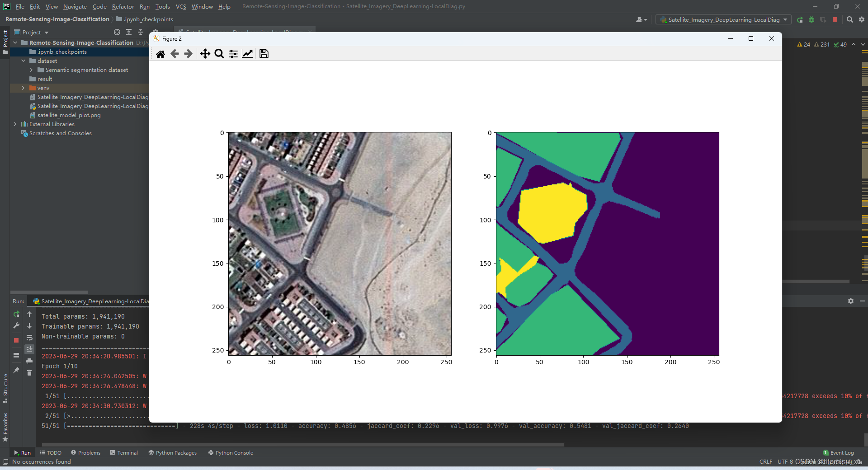Go to next highlighted error in editor

tap(863, 44)
